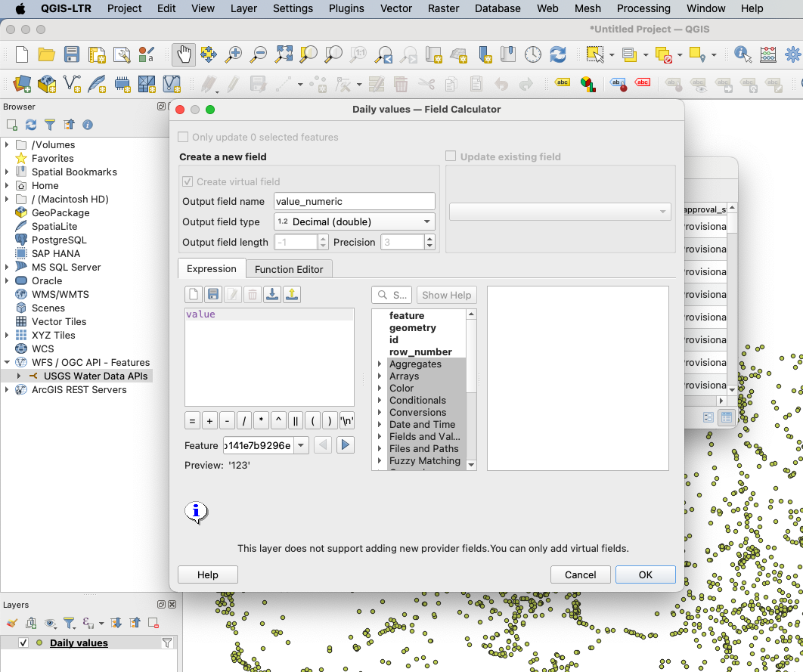803x672 pixels.
Task: Open the Layer menu
Action: 243,9
